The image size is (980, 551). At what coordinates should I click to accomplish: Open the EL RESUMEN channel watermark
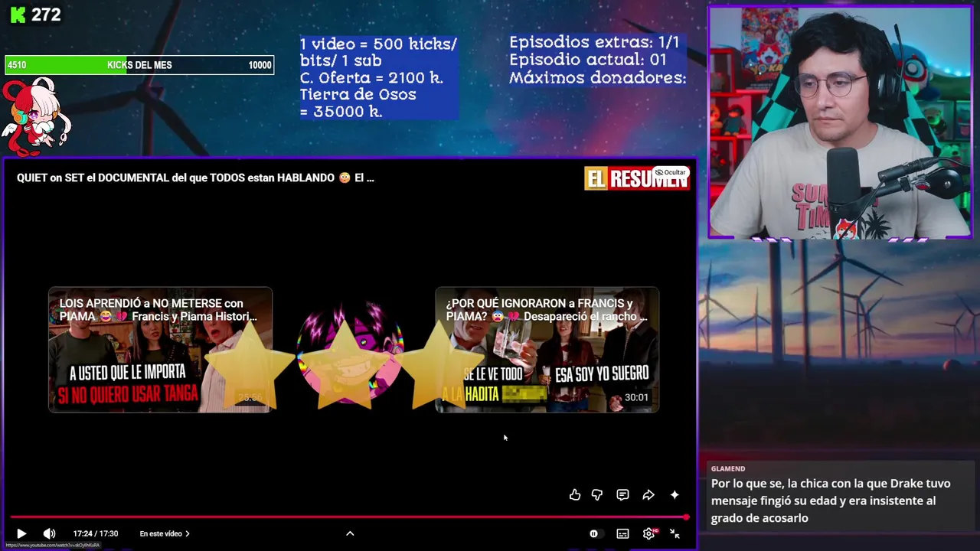(x=636, y=179)
